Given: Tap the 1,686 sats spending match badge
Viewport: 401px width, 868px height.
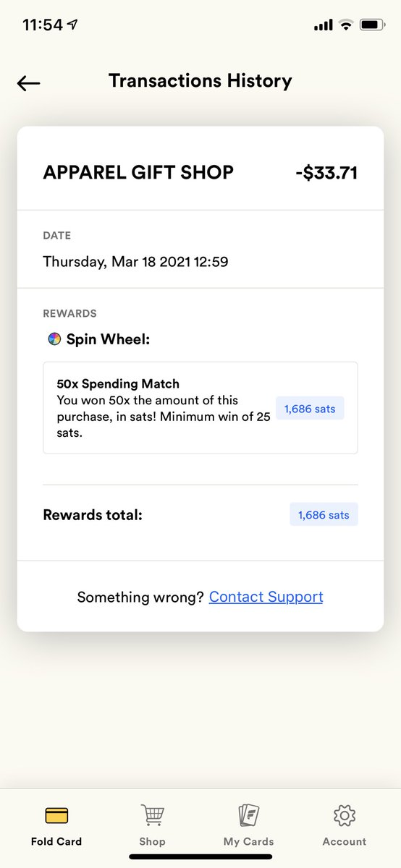Looking at the screenshot, I should click(x=310, y=409).
